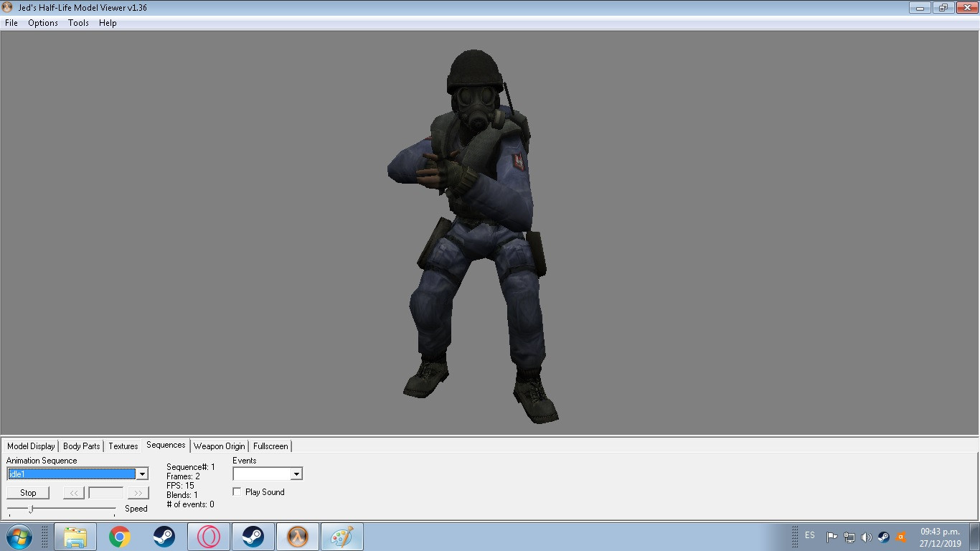Image resolution: width=980 pixels, height=551 pixels.
Task: Open the File menu
Action: coord(11,23)
